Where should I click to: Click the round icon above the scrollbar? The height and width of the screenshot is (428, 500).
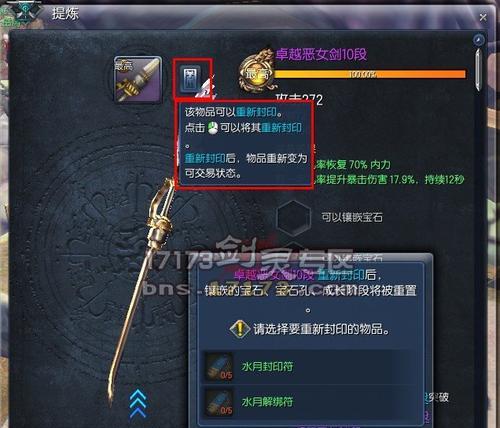coord(479,40)
